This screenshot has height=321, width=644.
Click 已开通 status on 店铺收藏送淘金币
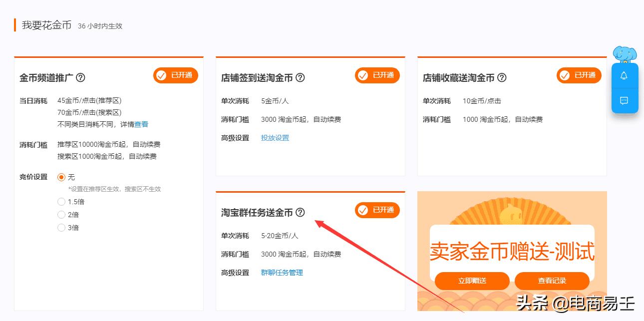pyautogui.click(x=579, y=75)
